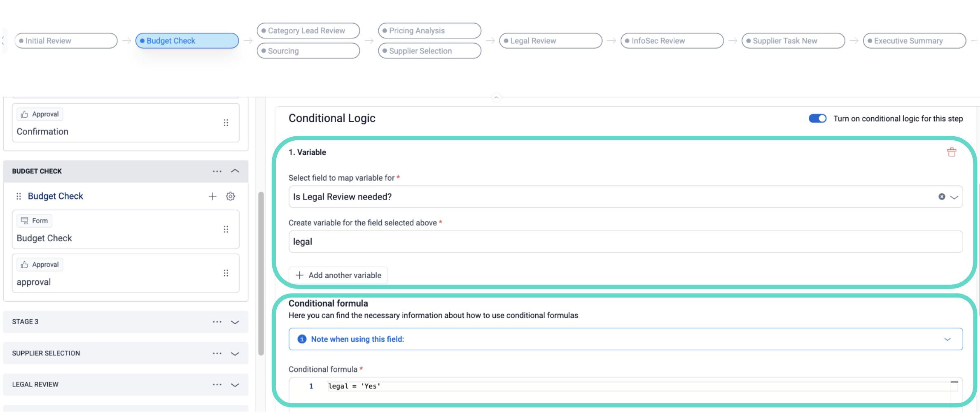Open the Budget Check step link
The width and height of the screenshot is (980, 414).
[56, 196]
